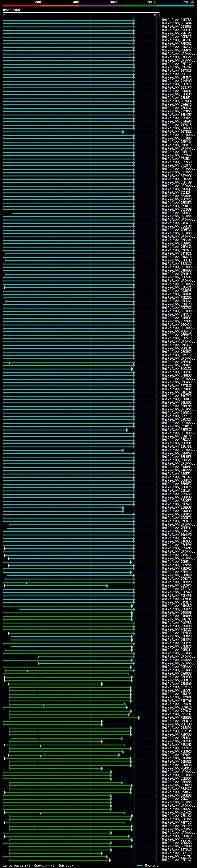Image resolution: width=197 pixels, height=868 pixels.
Task: Select the UniRef100_P55858 label
Action: 177,782
